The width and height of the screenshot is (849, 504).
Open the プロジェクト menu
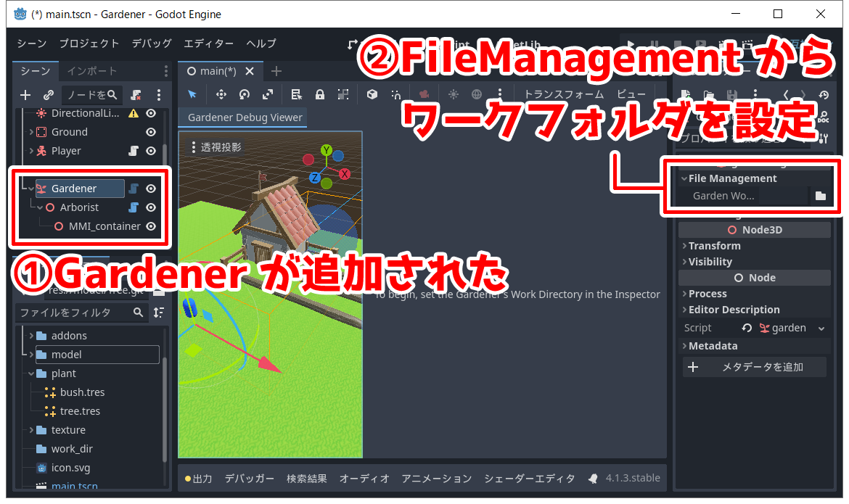tap(89, 44)
